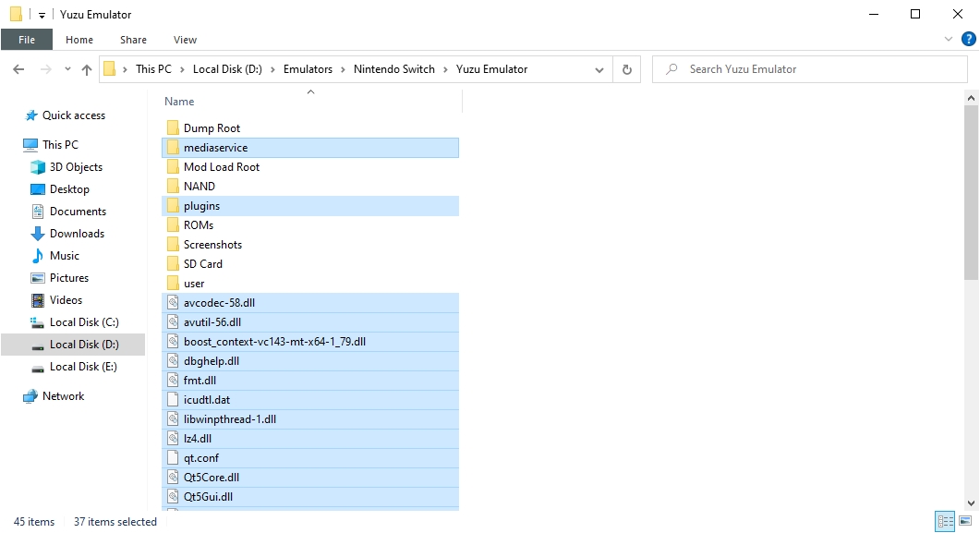Select Local Disk (E:) in navigation pane

coord(83,366)
